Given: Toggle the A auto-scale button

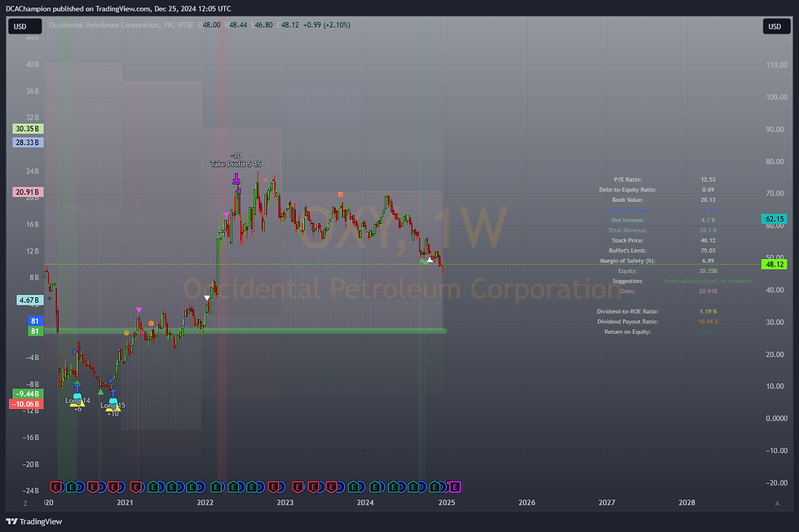Looking at the screenshot, I should pyautogui.click(x=777, y=503).
